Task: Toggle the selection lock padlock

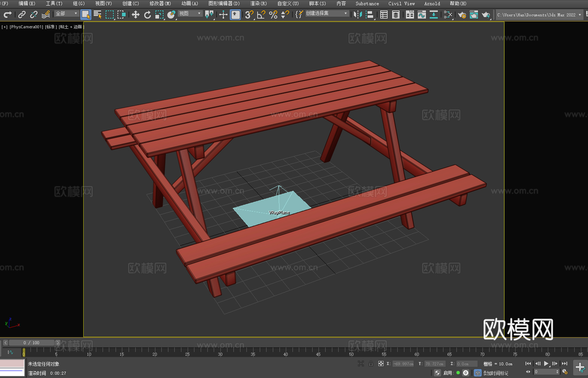Action: click(x=371, y=364)
